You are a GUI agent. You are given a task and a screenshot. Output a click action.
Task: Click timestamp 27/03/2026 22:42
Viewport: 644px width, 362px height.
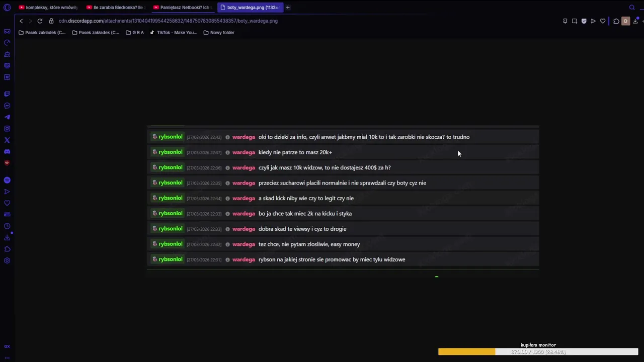click(204, 137)
